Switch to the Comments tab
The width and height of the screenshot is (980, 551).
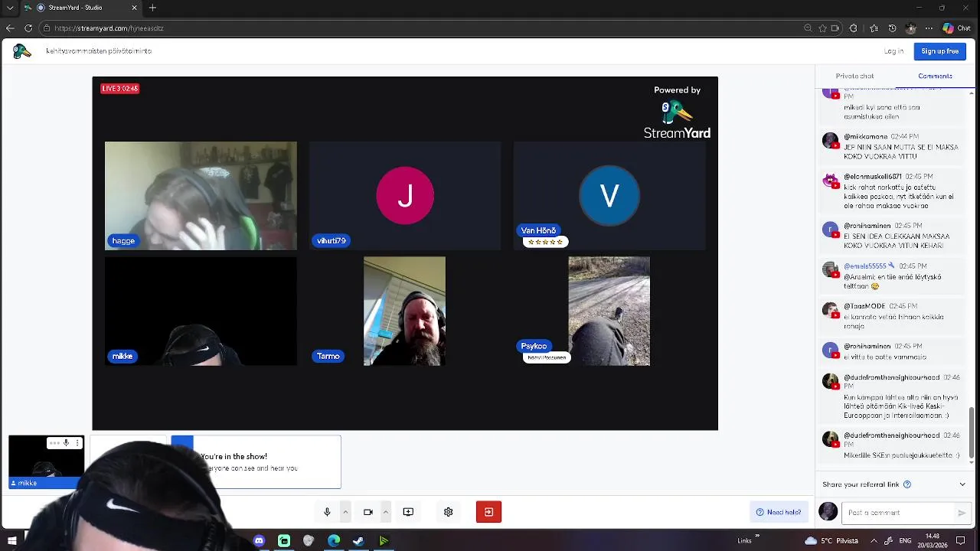click(x=935, y=76)
